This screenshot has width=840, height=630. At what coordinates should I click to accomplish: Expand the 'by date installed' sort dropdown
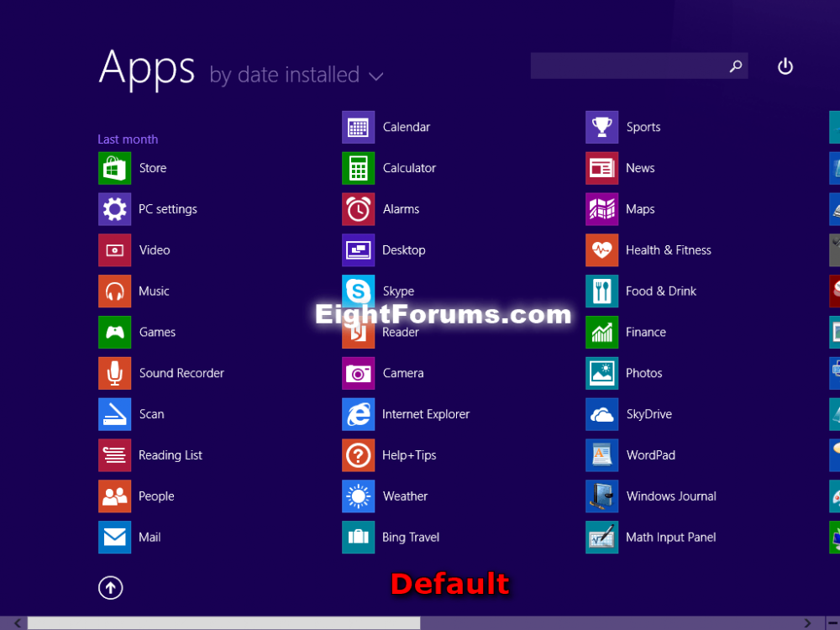[297, 75]
